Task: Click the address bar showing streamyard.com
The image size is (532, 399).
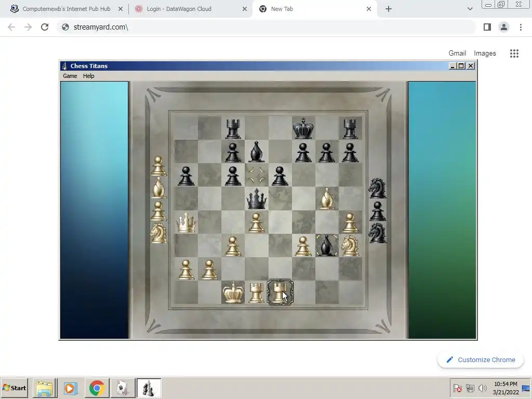Action: [x=267, y=27]
